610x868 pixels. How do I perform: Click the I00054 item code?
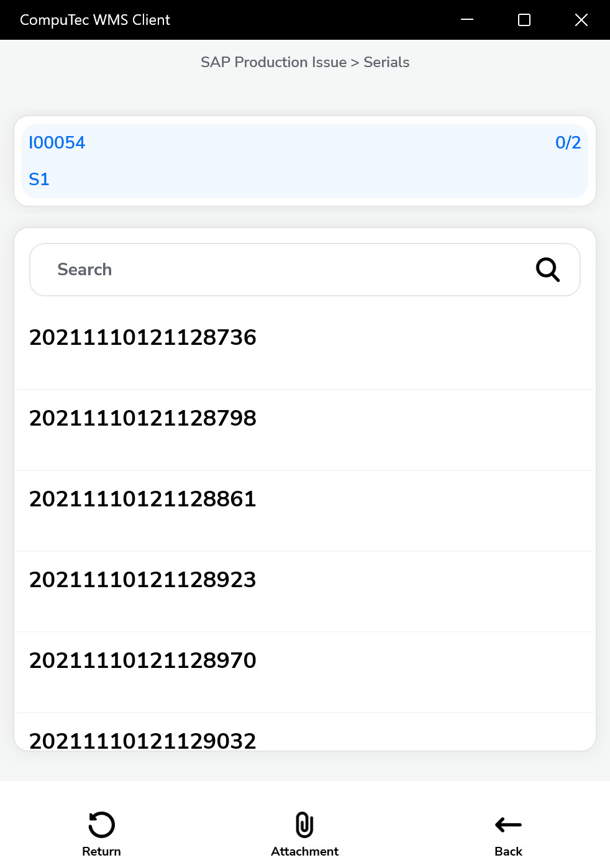[x=57, y=143]
